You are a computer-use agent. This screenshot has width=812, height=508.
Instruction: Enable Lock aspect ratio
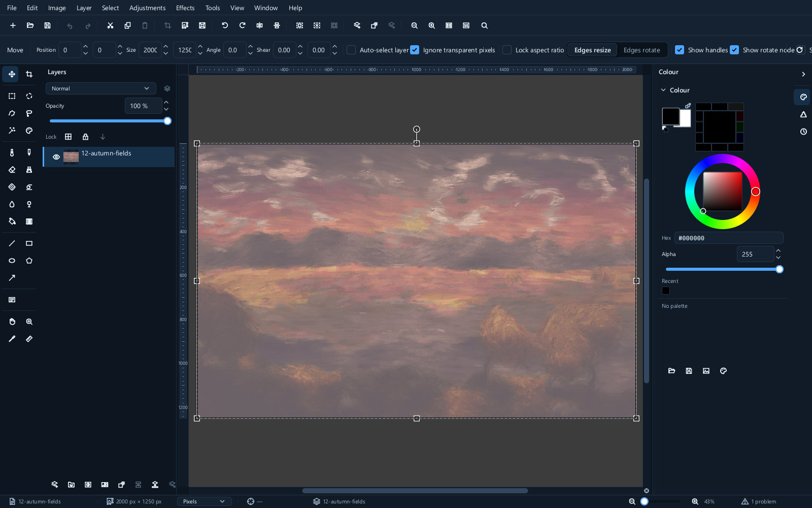(x=507, y=50)
